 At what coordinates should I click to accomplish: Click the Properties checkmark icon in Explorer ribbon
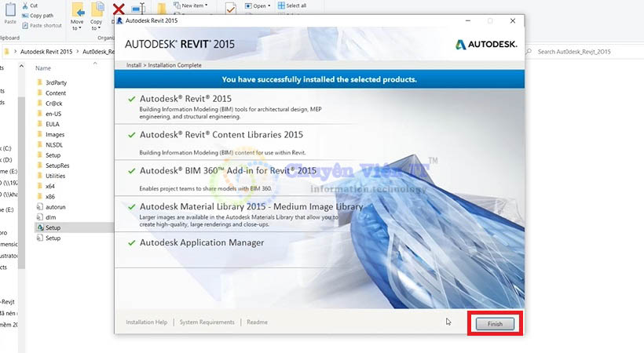point(231,8)
